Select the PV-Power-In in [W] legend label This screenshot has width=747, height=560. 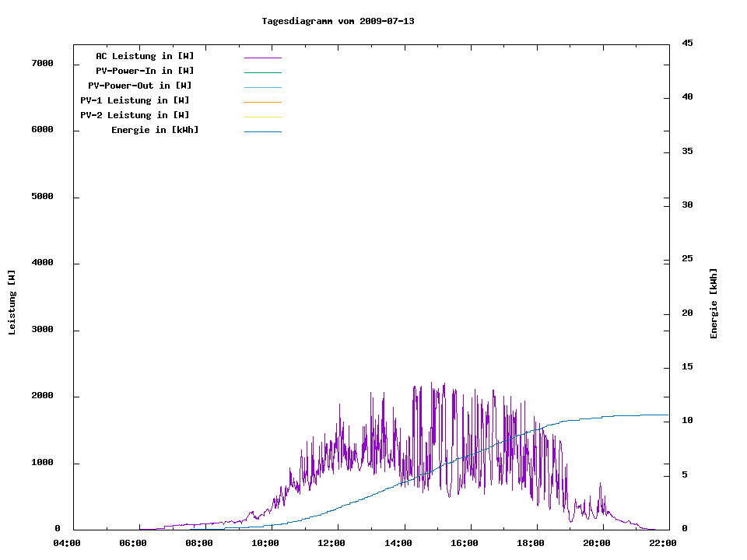(145, 71)
